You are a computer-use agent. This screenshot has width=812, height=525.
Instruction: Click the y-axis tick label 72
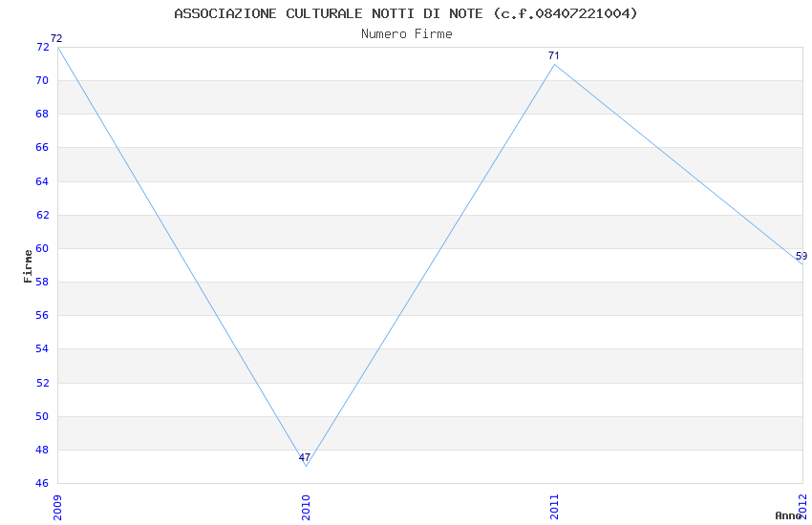pos(42,47)
